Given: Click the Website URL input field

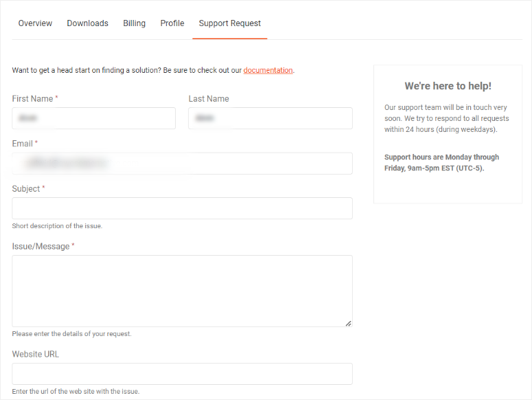Looking at the screenshot, I should click(x=182, y=374).
